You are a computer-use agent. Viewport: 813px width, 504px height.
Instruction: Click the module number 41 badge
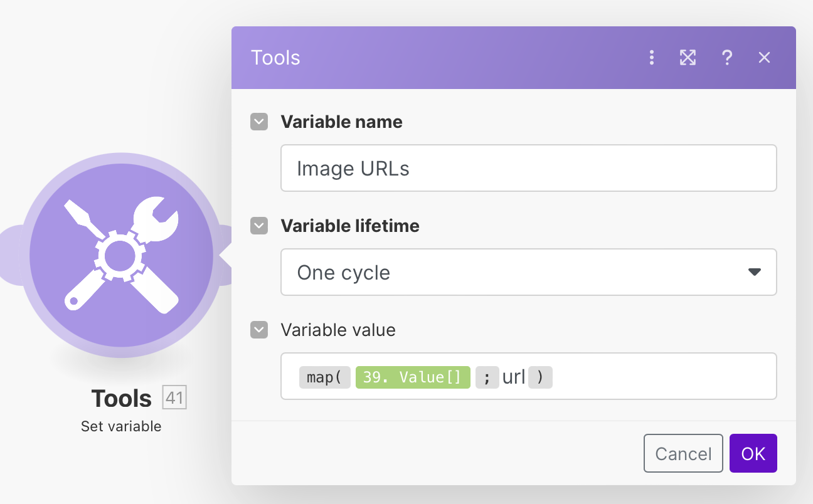(x=174, y=398)
